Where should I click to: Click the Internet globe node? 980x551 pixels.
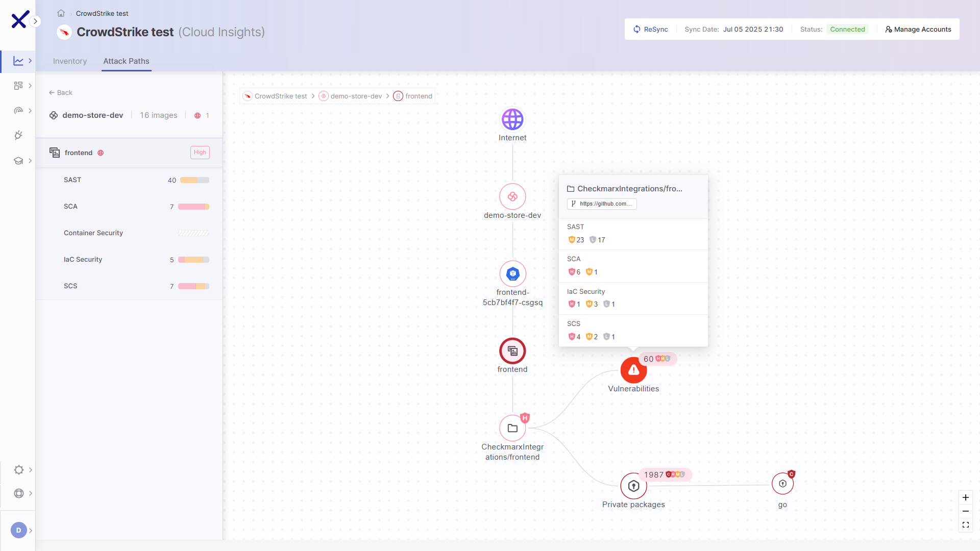click(512, 119)
